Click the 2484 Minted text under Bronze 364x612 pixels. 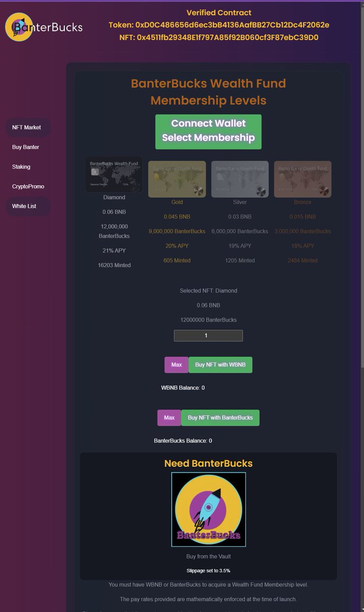point(303,261)
